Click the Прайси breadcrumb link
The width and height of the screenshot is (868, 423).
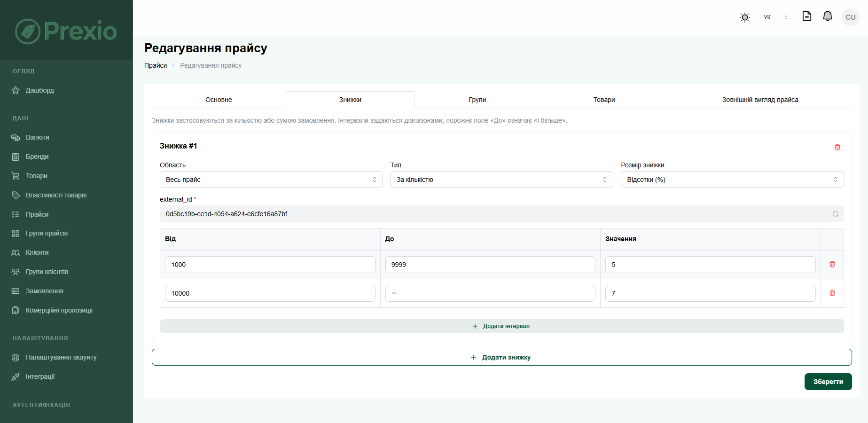tap(156, 65)
